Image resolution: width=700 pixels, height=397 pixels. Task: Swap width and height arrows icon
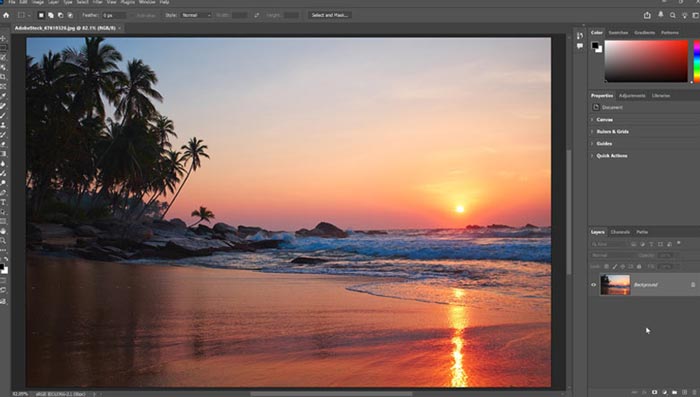(257, 15)
